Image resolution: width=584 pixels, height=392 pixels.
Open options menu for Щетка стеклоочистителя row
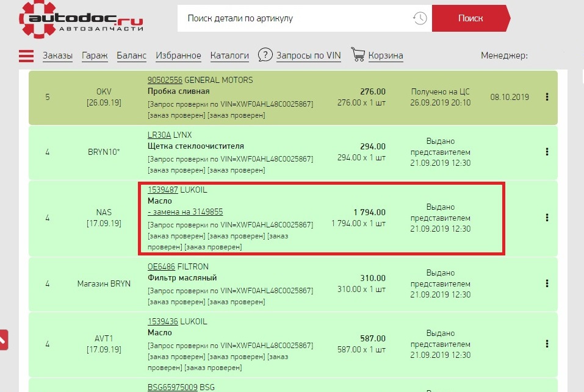(547, 152)
